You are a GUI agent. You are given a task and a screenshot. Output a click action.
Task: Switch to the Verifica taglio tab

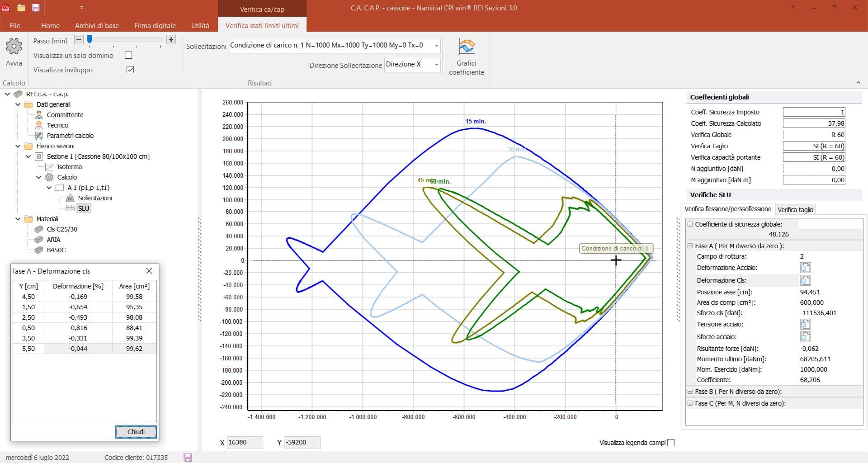(795, 209)
